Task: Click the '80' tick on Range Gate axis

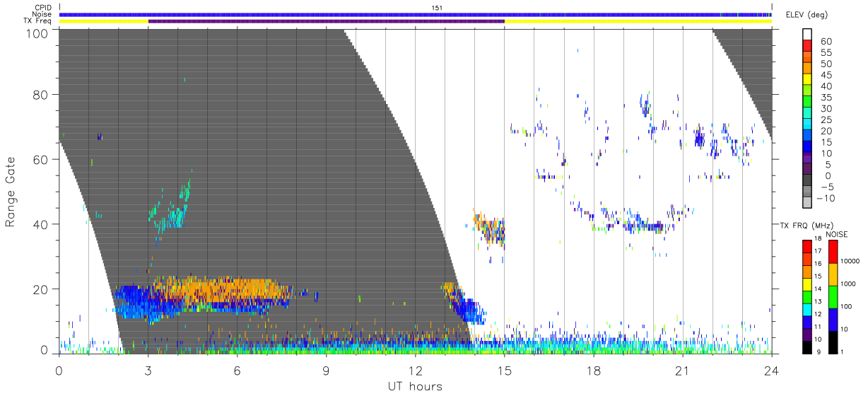Action: [x=41, y=95]
